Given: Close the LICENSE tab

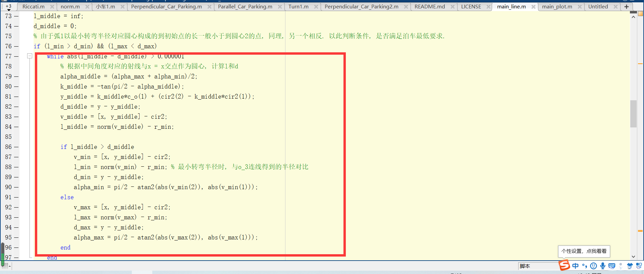Looking at the screenshot, I should (488, 7).
